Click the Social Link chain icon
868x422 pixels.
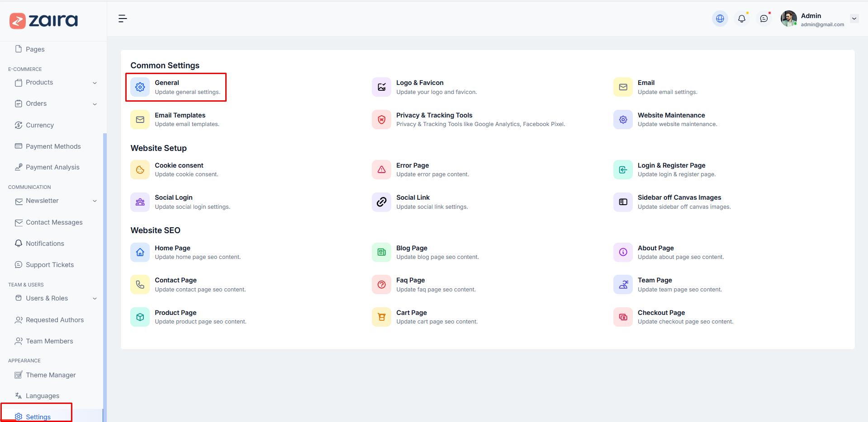(381, 202)
